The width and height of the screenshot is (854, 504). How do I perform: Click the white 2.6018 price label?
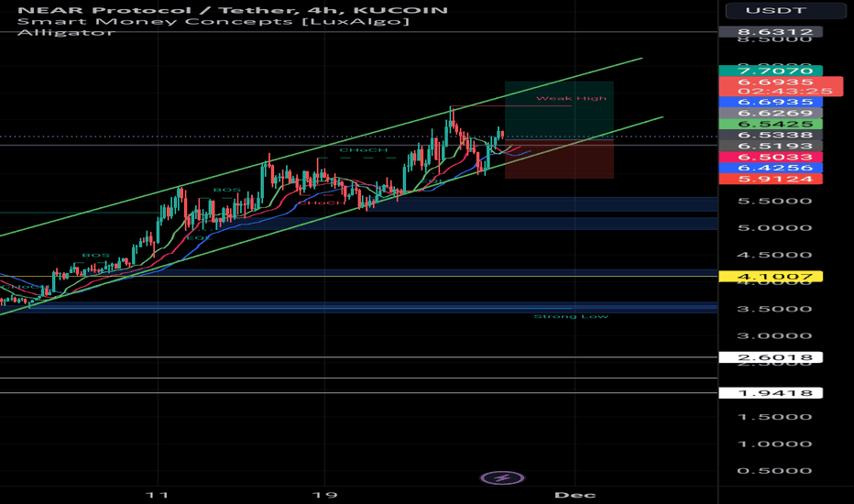pyautogui.click(x=771, y=357)
